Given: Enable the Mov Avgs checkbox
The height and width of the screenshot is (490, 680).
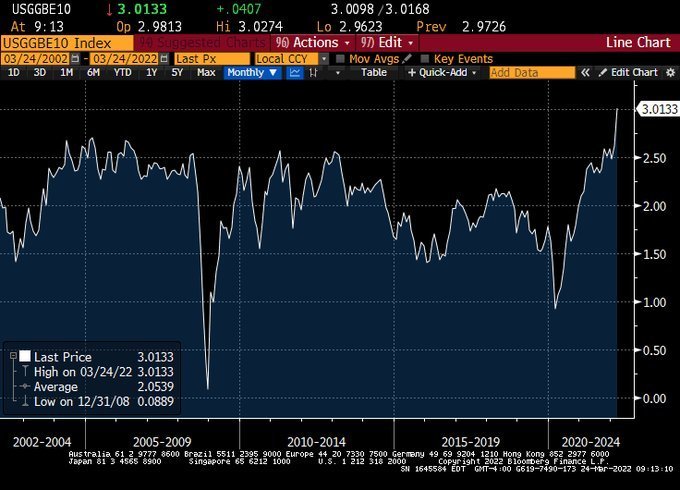Looking at the screenshot, I should coord(340,59).
